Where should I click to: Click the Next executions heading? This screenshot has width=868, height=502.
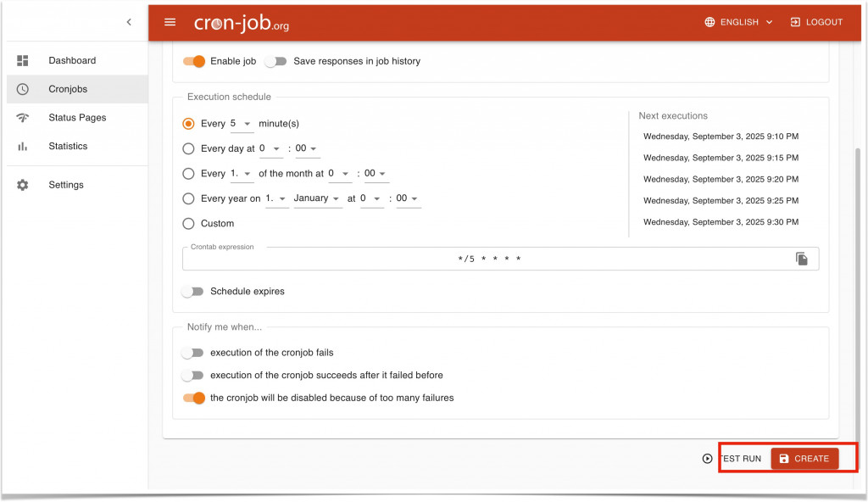coord(673,116)
